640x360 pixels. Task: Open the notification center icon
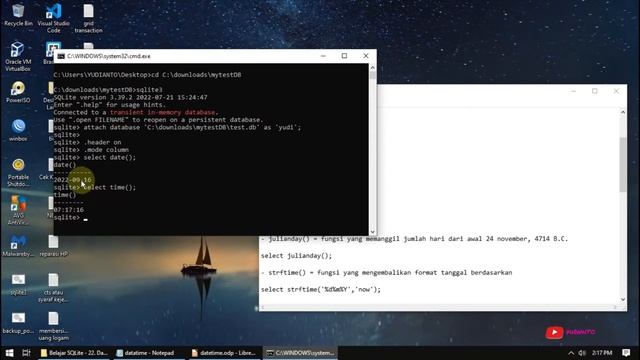626,353
